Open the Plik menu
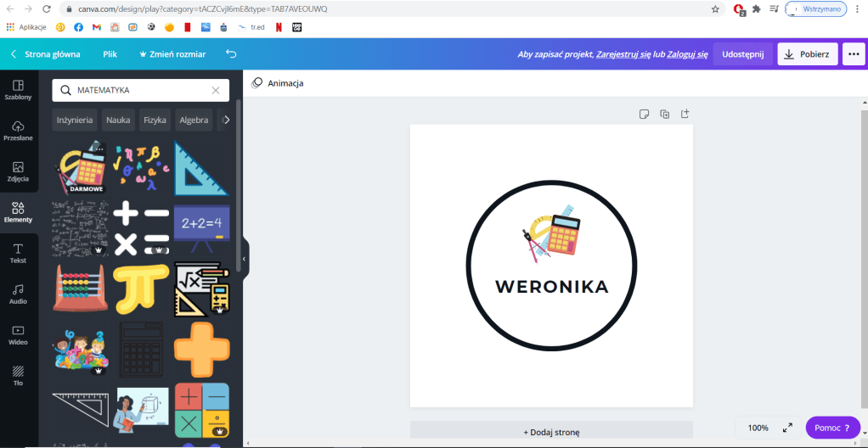Viewport: 868px width, 448px height. point(110,54)
